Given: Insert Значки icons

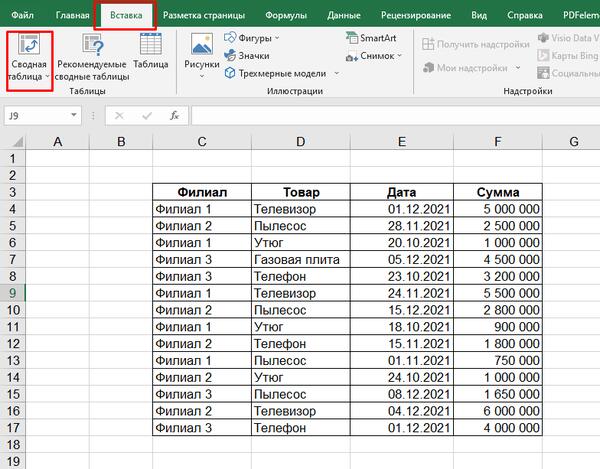Looking at the screenshot, I should coord(247,55).
